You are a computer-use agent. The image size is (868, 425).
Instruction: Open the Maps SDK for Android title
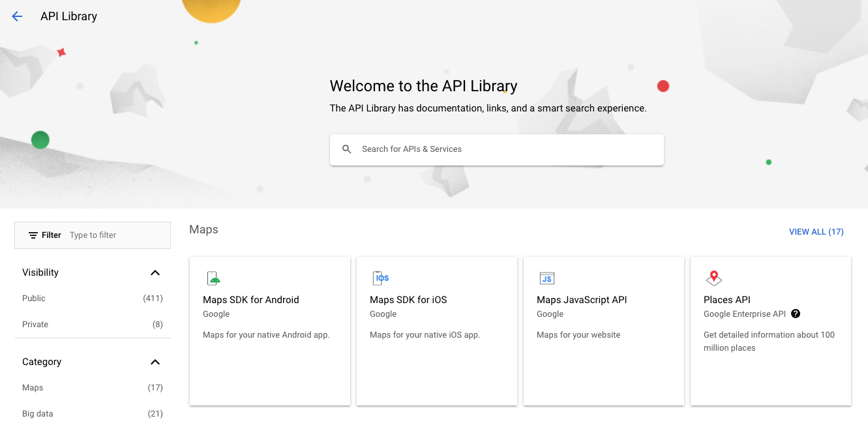[251, 300]
